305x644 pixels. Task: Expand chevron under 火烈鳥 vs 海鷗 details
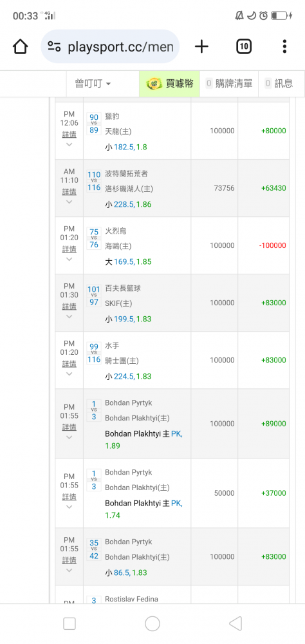click(69, 260)
